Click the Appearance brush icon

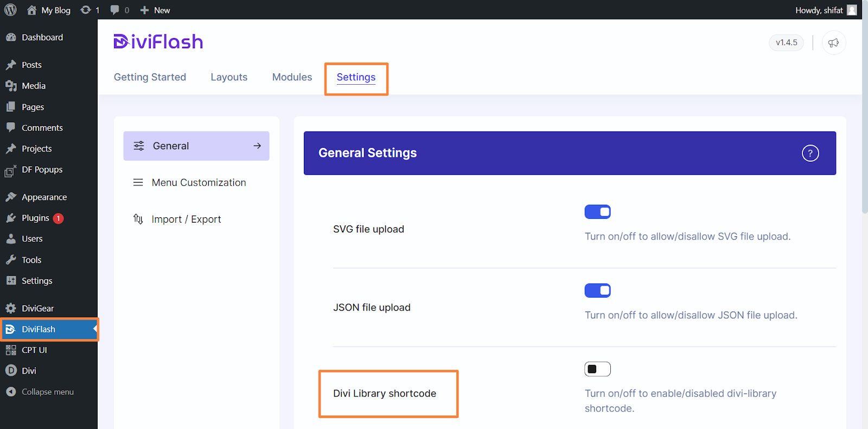11,197
